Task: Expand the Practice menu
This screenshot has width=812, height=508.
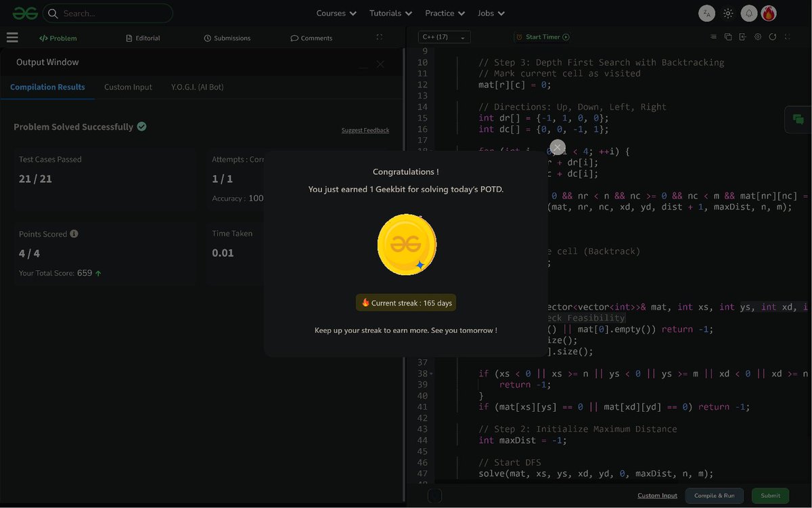Action: [445, 13]
